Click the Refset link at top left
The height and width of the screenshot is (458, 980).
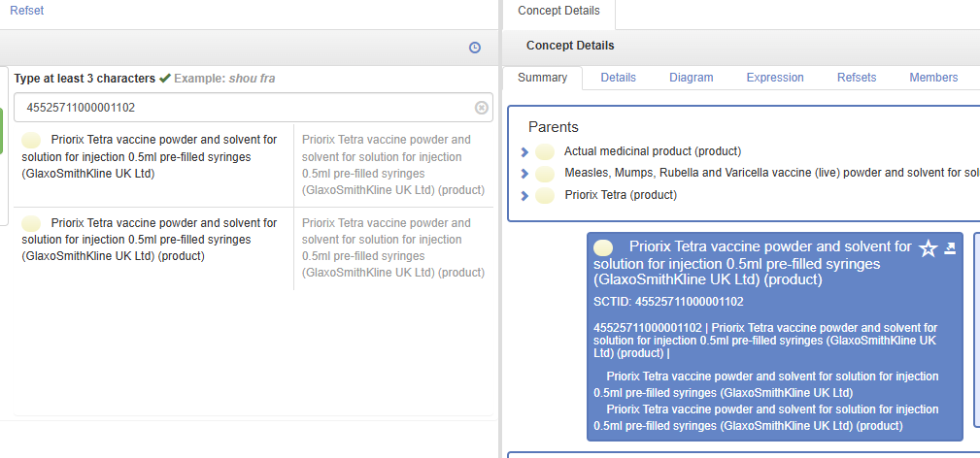[x=26, y=10]
